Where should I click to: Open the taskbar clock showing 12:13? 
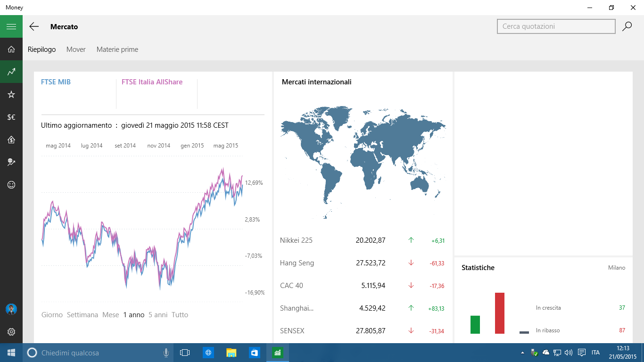pos(623,353)
